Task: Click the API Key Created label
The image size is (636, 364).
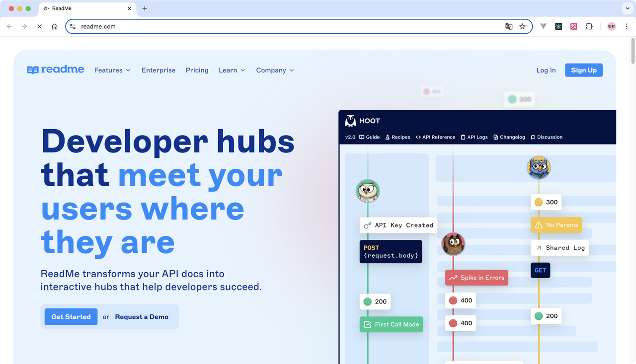Action: (398, 225)
